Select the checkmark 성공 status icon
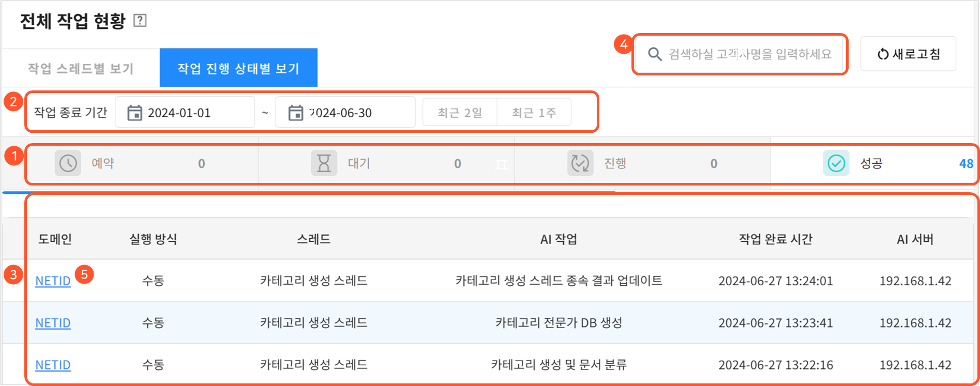Viewport: 980px width, 386px height. click(836, 163)
